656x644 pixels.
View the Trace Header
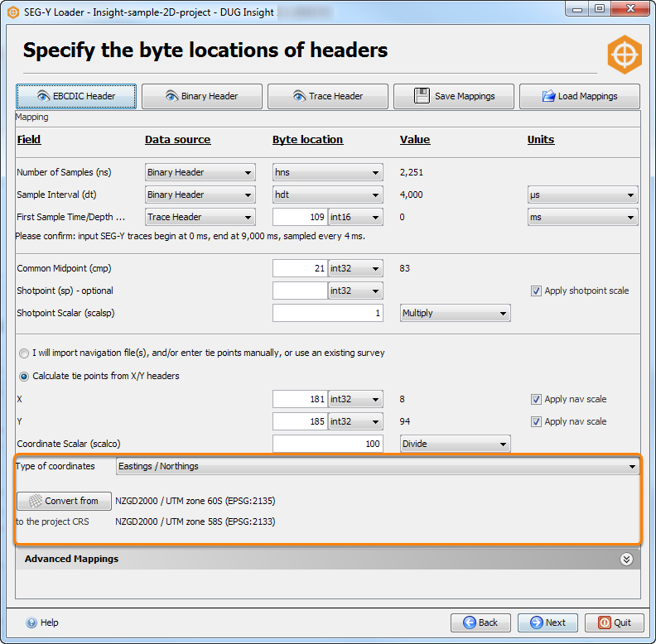[328, 96]
